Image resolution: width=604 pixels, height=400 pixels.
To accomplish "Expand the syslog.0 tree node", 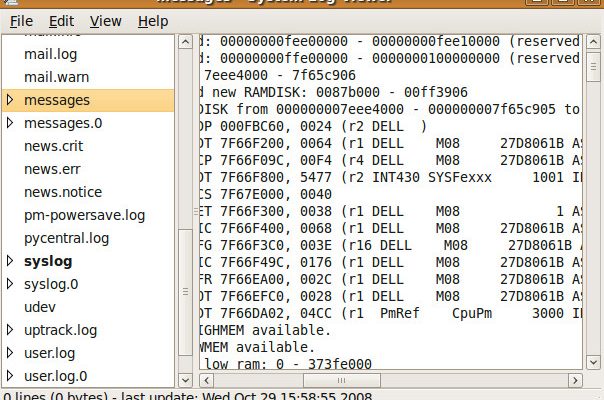I will point(10,284).
